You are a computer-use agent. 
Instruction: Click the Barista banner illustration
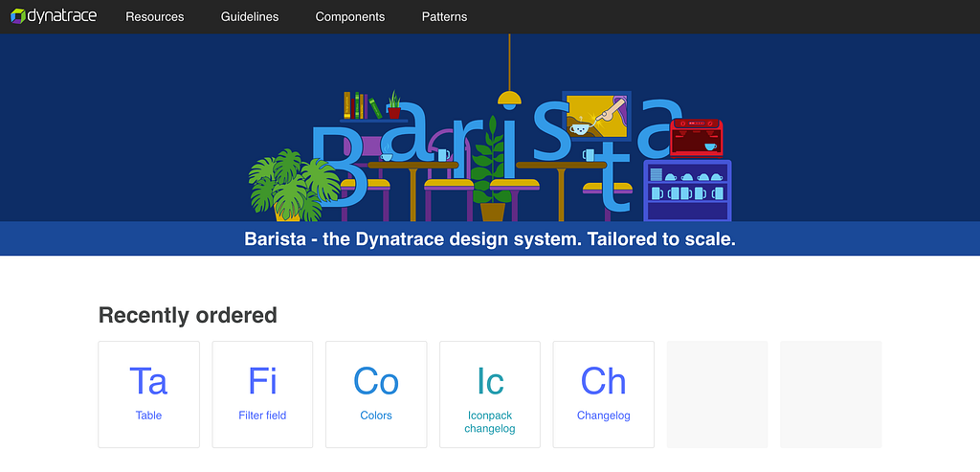490,127
